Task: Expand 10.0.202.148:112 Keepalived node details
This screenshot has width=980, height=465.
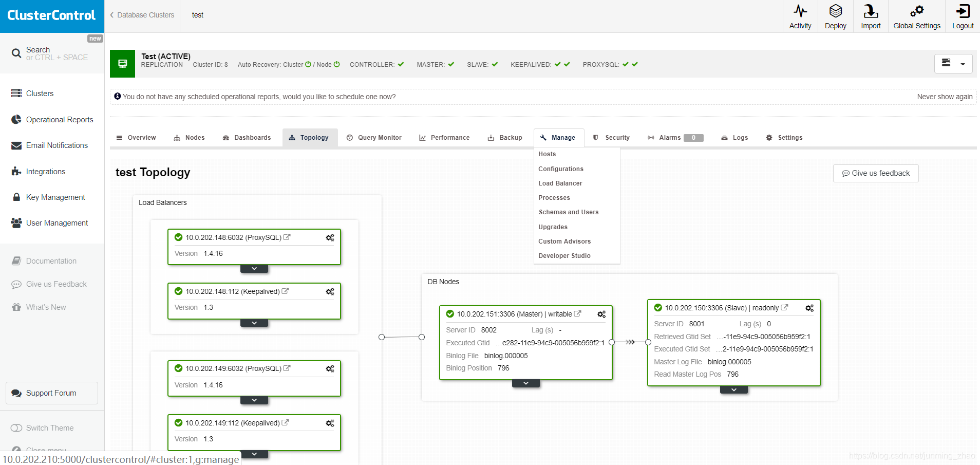Action: click(254, 323)
